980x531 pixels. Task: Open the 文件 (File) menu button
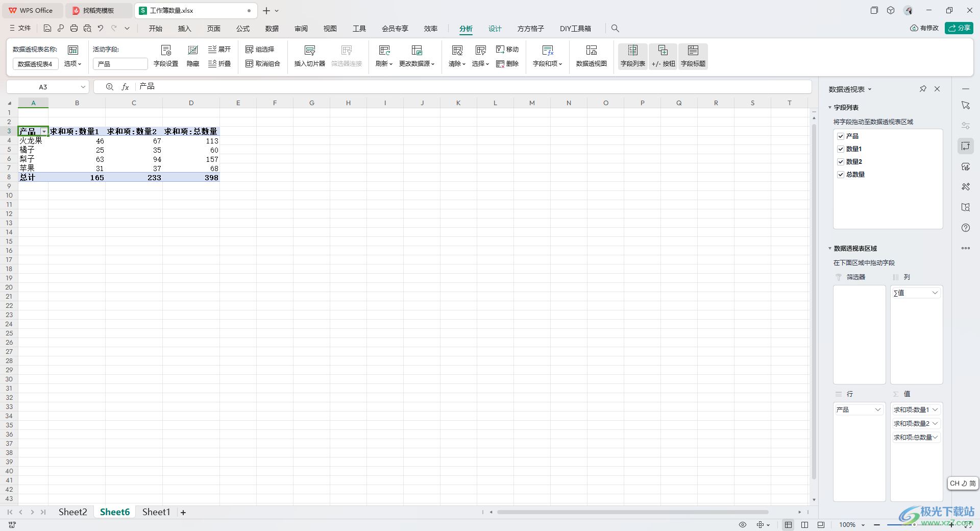20,29
